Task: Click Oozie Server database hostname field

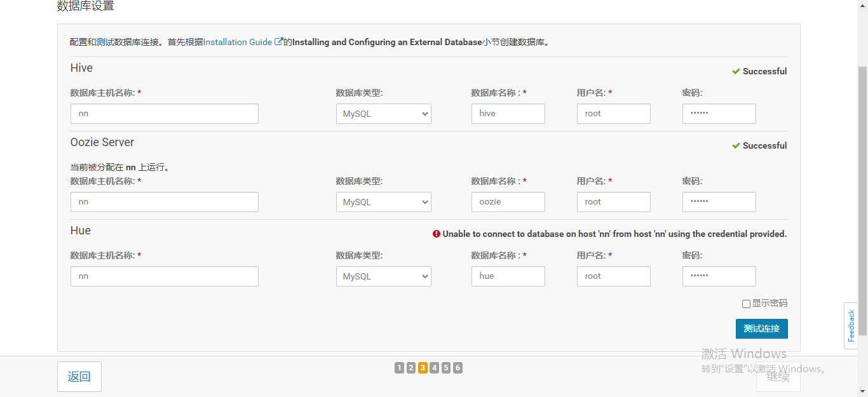Action: click(165, 202)
